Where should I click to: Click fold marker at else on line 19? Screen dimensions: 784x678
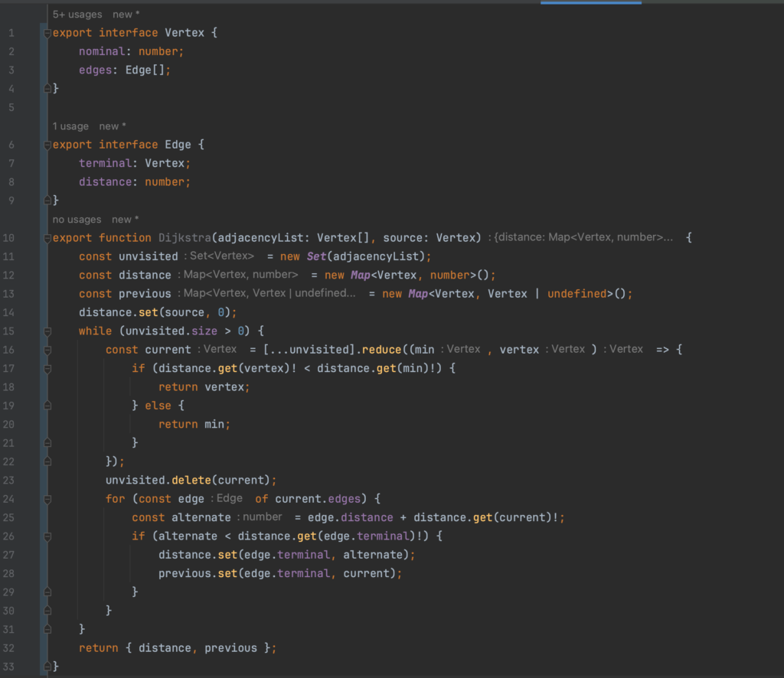(x=47, y=406)
